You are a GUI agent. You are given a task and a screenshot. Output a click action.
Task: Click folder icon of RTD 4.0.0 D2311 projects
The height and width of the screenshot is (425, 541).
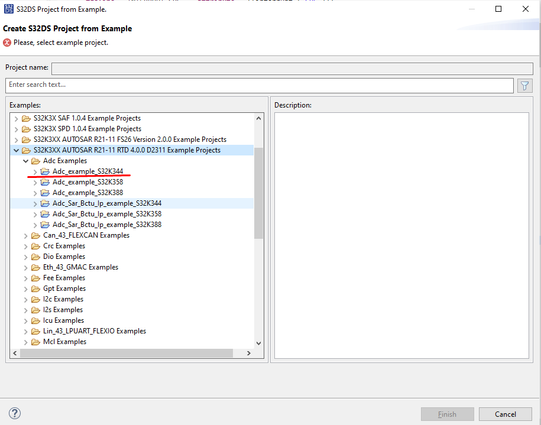(x=26, y=150)
